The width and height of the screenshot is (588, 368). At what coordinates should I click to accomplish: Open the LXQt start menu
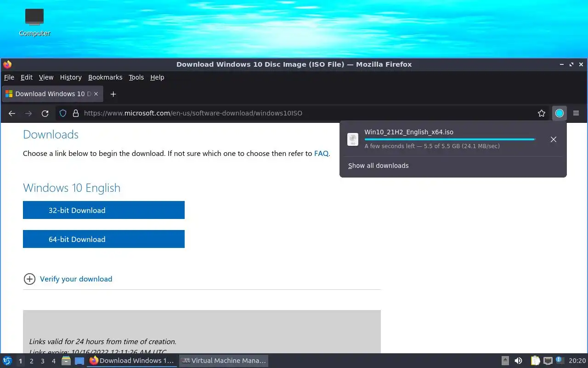7,361
